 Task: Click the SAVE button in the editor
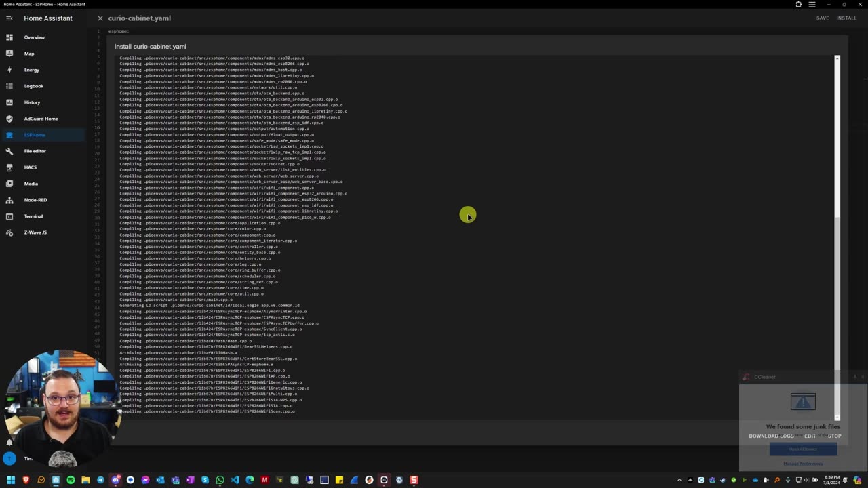(823, 18)
